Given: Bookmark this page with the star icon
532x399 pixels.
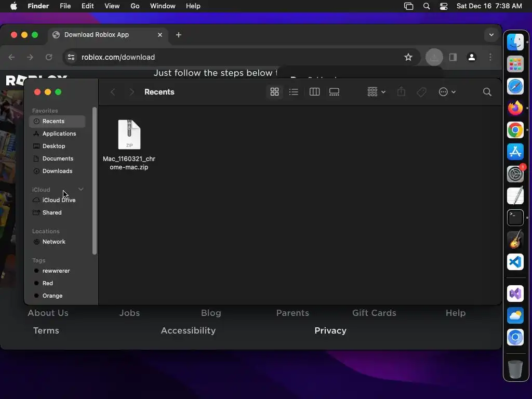Looking at the screenshot, I should tap(408, 57).
